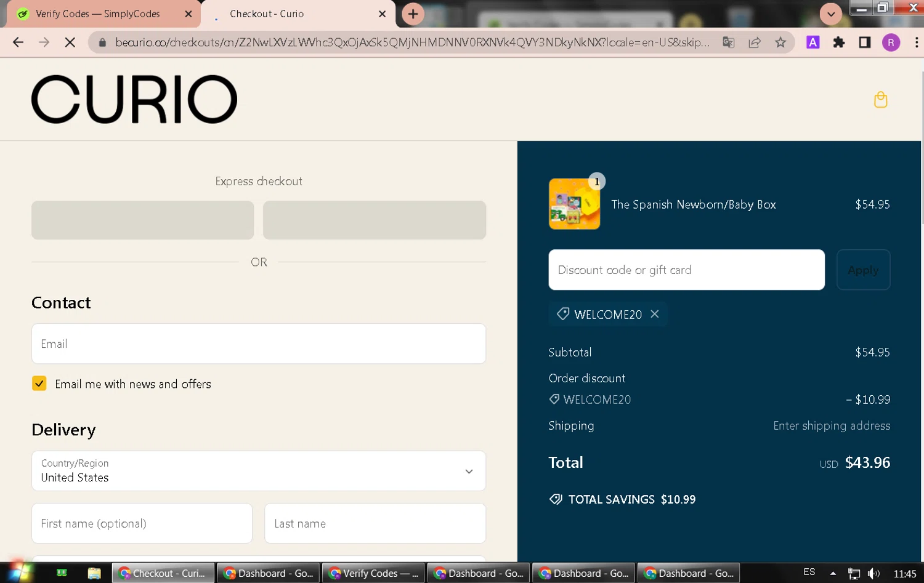Click The Spanish Newborn/Baby Box title
This screenshot has height=583, width=924.
[x=694, y=204]
